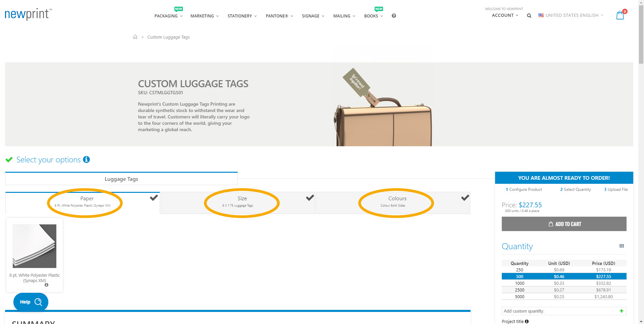Click the $173.19 price cell
Screen dimensions: 644x324
[603, 270]
